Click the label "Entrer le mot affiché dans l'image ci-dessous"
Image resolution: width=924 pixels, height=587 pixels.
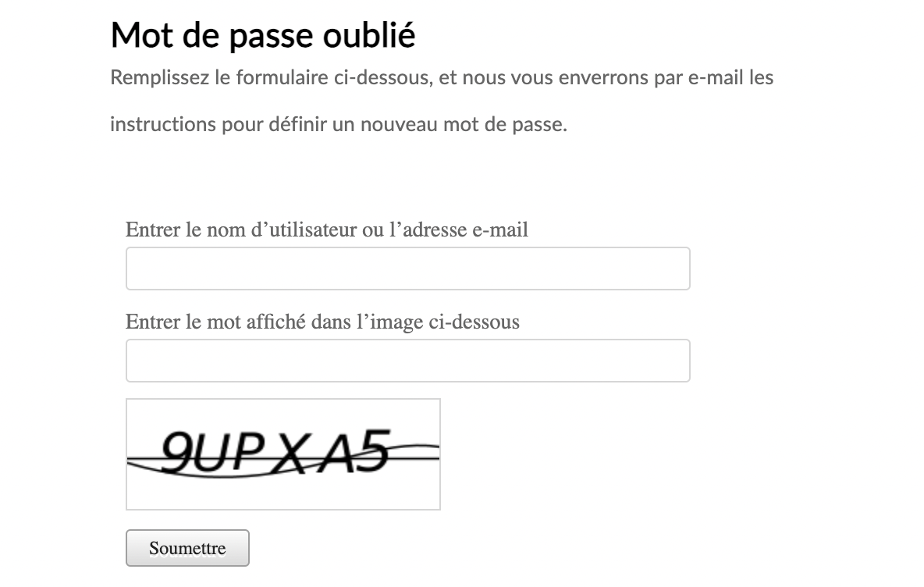(322, 322)
